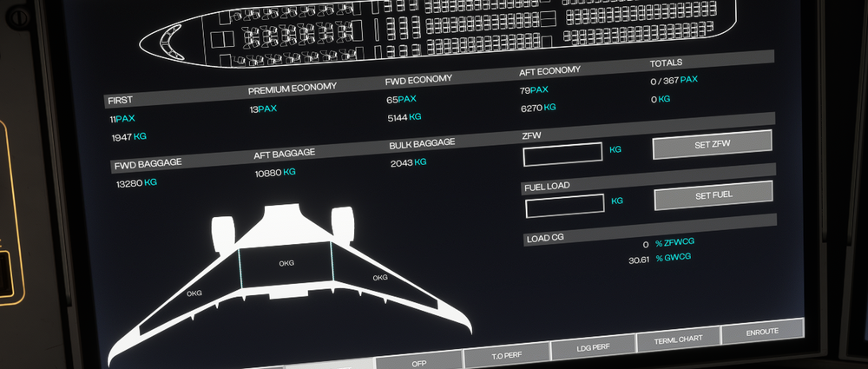The height and width of the screenshot is (369, 868).
Task: Click the ZFW input field
Action: [562, 154]
